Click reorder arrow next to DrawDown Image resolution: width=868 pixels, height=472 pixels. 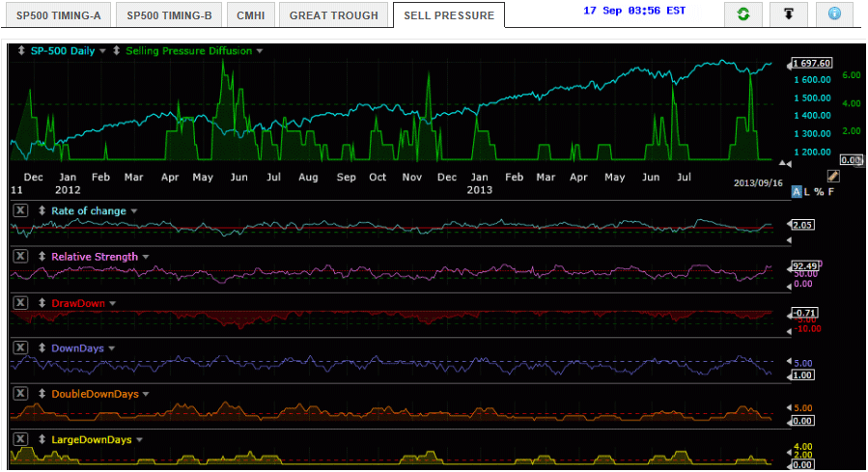click(x=42, y=303)
